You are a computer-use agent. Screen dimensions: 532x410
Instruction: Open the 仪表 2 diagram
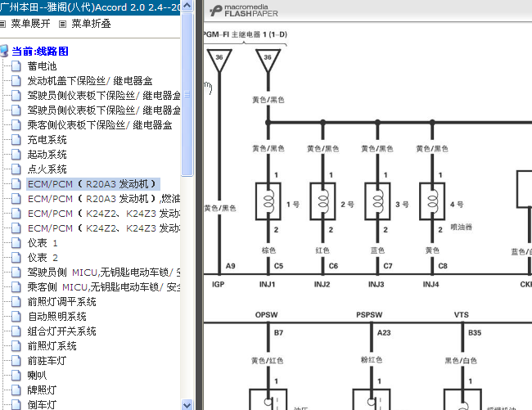43,258
